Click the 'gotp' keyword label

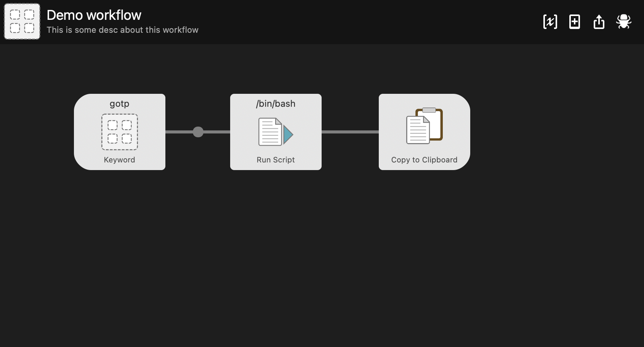(x=120, y=104)
